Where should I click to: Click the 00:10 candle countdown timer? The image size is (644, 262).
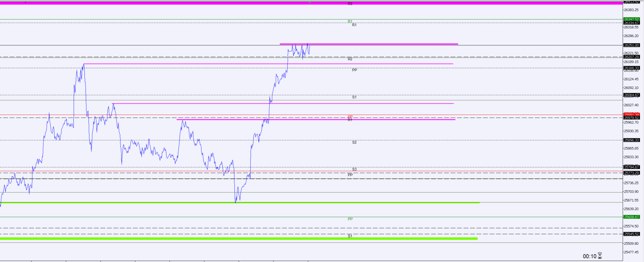coord(590,256)
